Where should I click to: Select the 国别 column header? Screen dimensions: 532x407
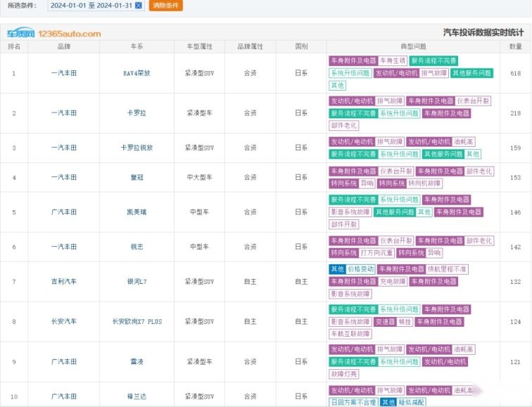pyautogui.click(x=301, y=46)
